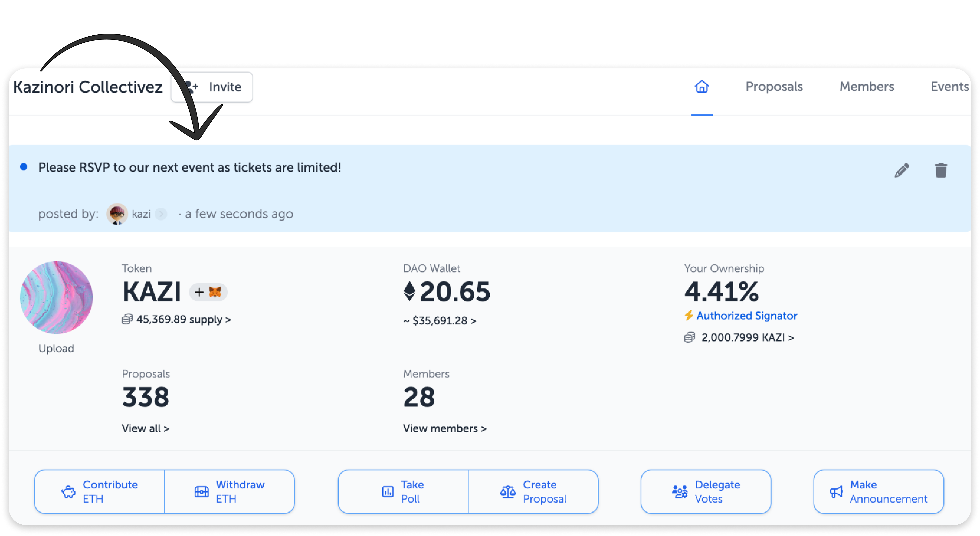Image resolution: width=980 pixels, height=536 pixels.
Task: Open the View members link
Action: coord(445,428)
